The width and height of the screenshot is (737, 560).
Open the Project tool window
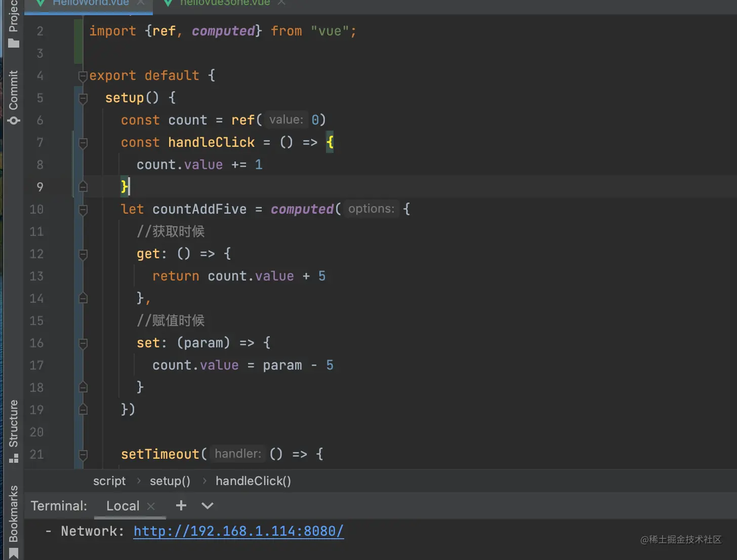pyautogui.click(x=14, y=24)
